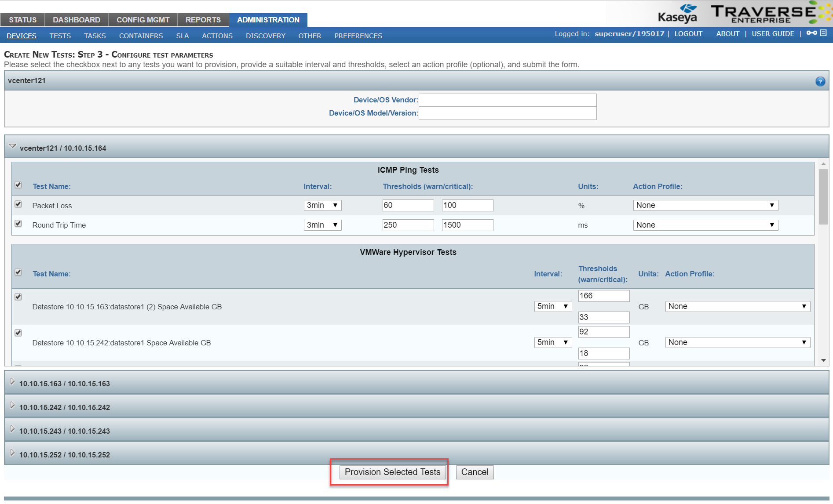Click the permalink chain icon in header
The image size is (833, 504).
[812, 33]
